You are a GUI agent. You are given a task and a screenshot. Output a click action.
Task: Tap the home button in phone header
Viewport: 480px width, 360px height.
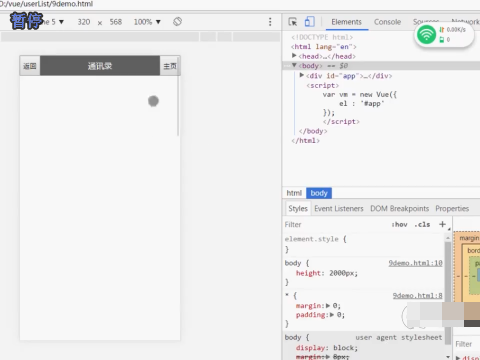[170, 66]
